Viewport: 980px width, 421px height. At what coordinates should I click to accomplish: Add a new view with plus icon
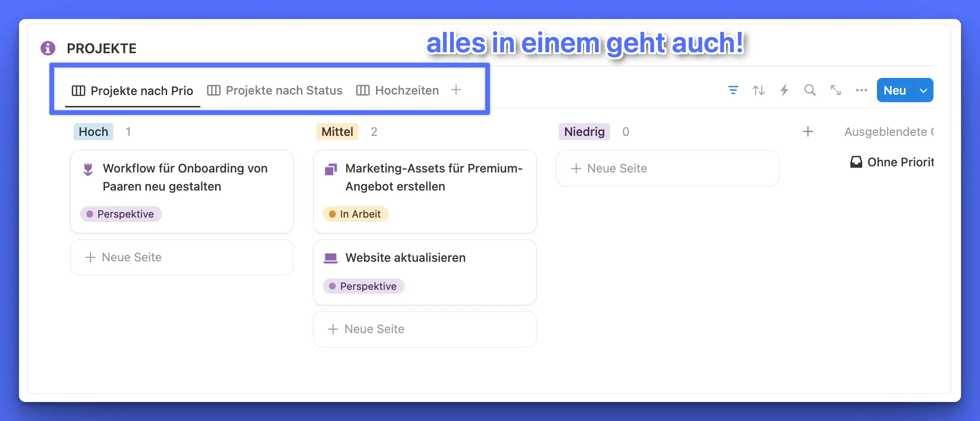(456, 90)
